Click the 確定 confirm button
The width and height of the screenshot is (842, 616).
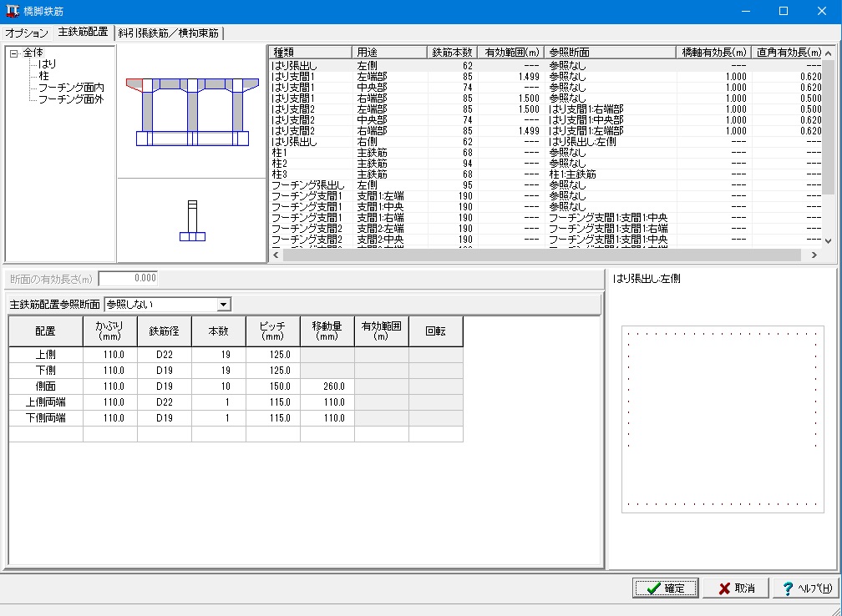point(665,588)
